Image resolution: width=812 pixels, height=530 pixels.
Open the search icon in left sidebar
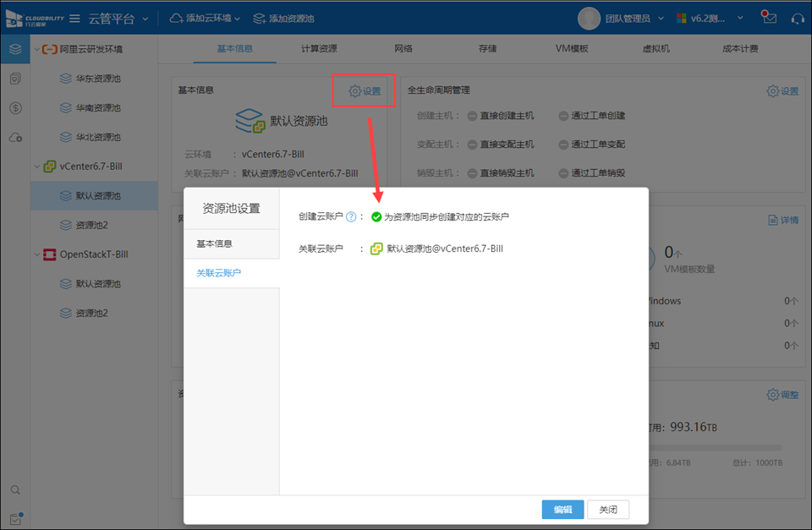15,490
